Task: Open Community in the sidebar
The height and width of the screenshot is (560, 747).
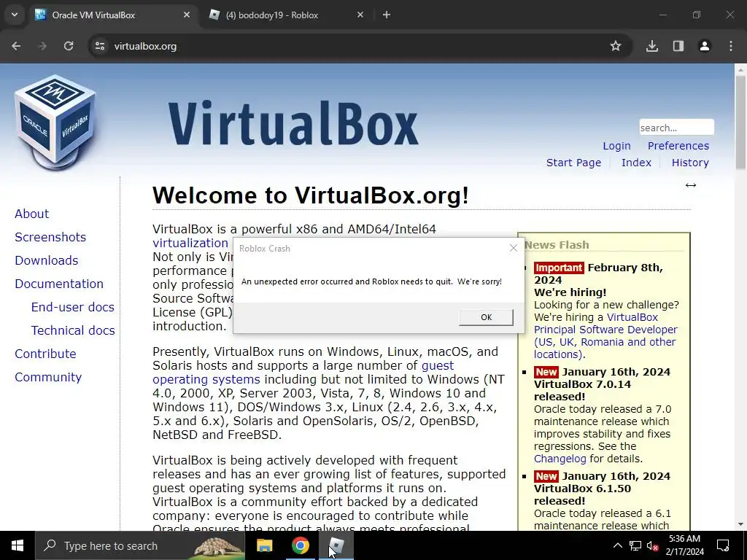Action: click(x=48, y=377)
